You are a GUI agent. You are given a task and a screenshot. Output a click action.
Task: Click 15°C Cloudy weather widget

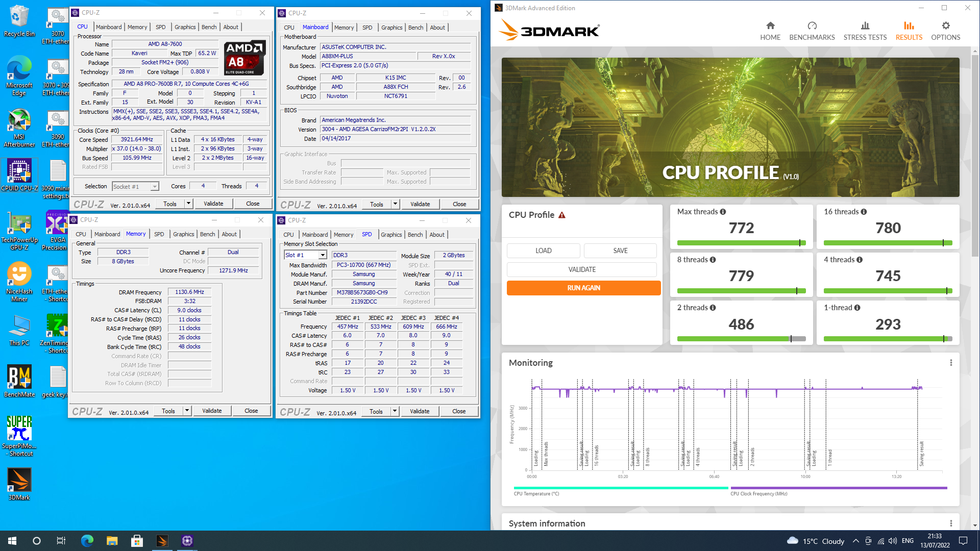(x=816, y=541)
